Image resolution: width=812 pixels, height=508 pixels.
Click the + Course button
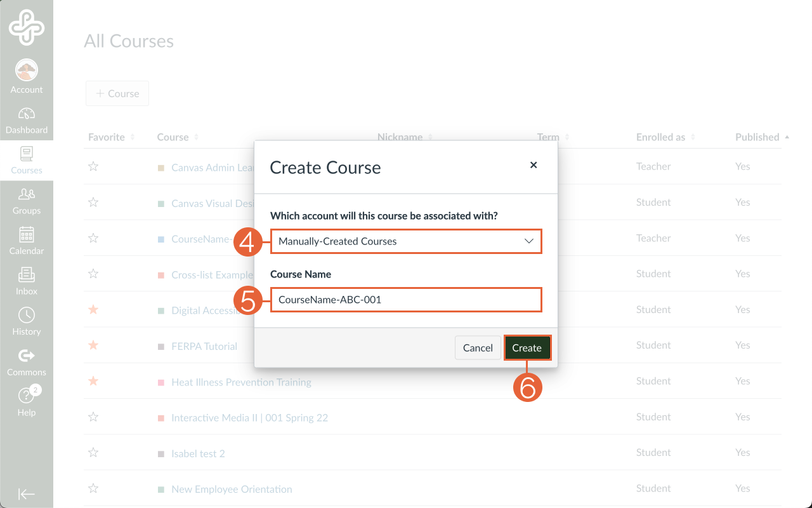tap(117, 93)
